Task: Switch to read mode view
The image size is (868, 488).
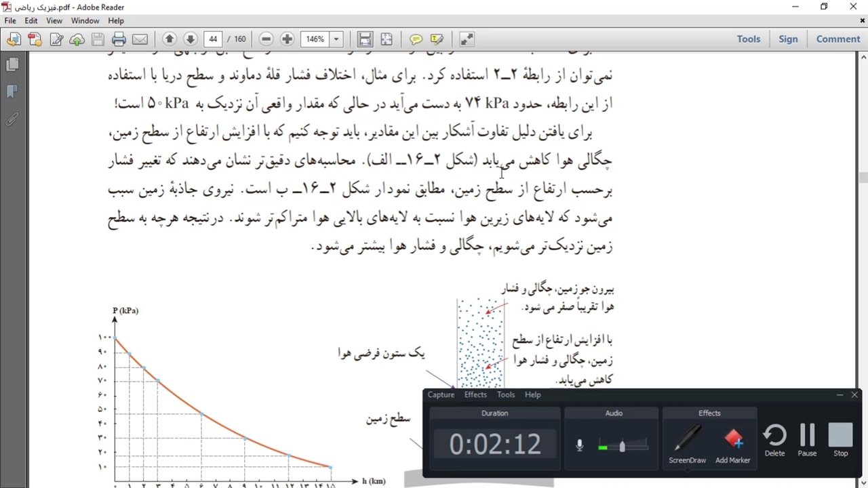Action: [467, 39]
